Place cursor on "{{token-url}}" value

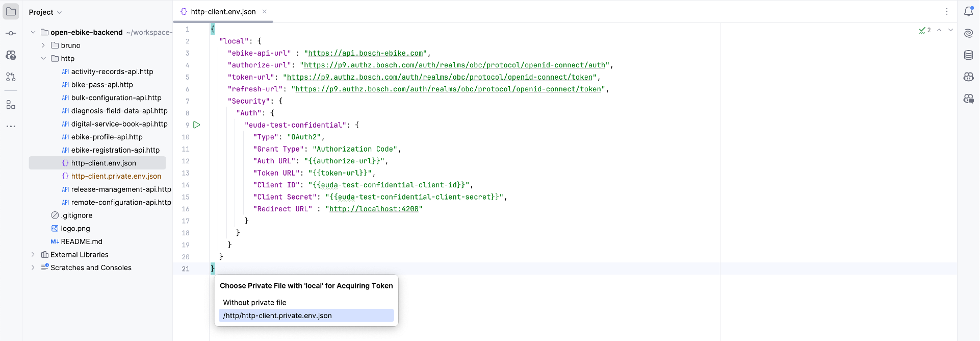[x=340, y=173]
